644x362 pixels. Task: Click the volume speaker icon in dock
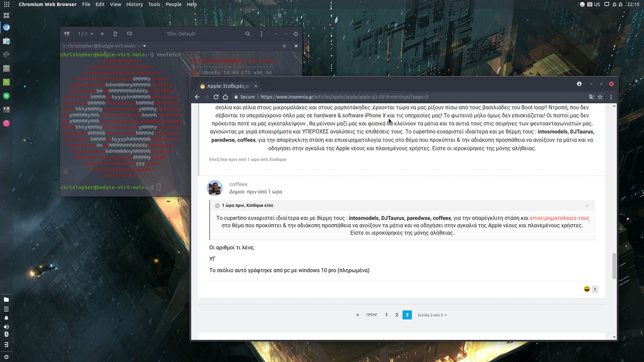click(6, 327)
